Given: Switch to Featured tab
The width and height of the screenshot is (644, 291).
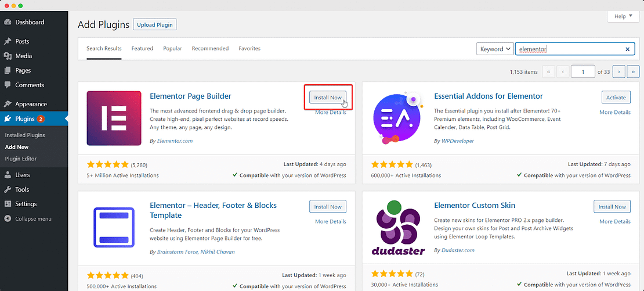Looking at the screenshot, I should [x=142, y=49].
